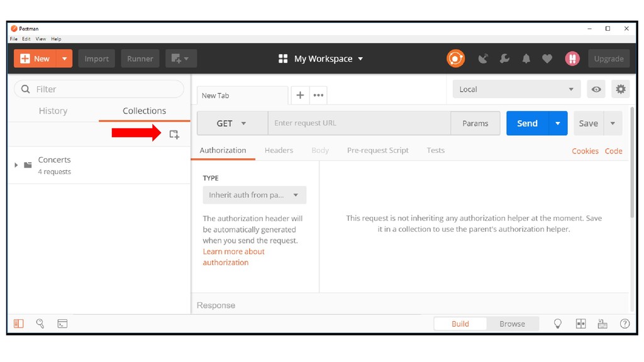This screenshot has width=644, height=362.
Task: Click the Params button
Action: click(475, 123)
